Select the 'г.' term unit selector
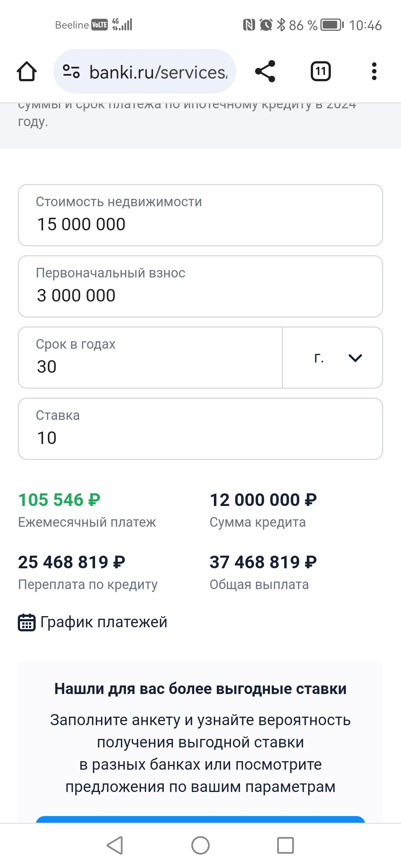 point(319,358)
